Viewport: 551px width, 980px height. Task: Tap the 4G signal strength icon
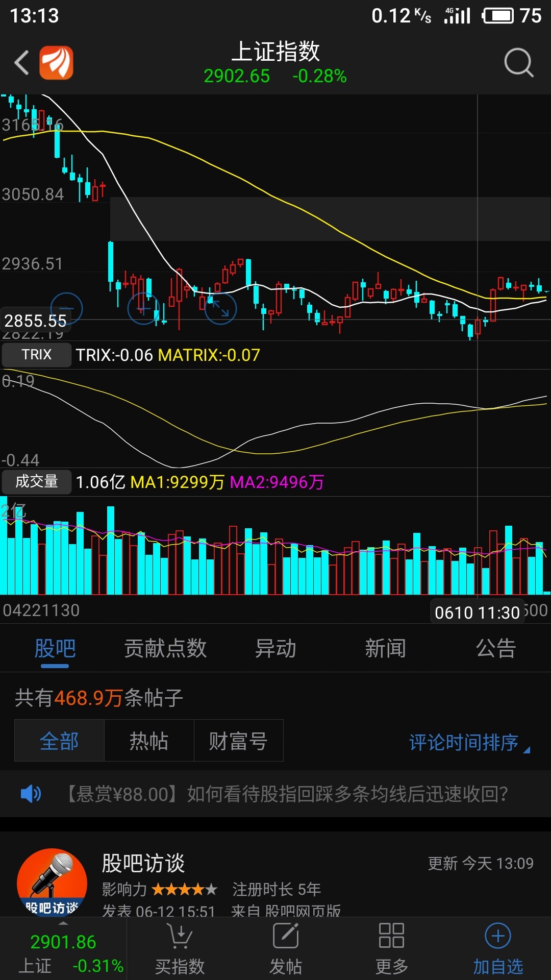[457, 16]
